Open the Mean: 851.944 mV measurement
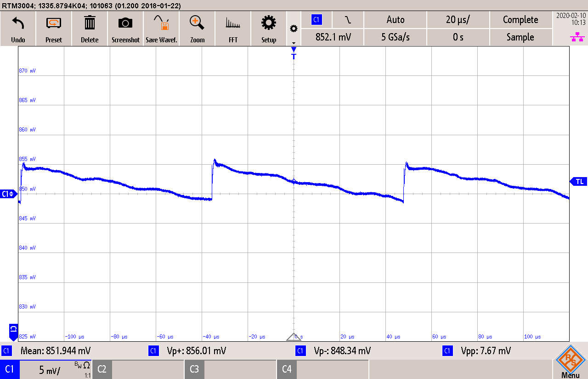Image resolution: width=588 pixels, height=379 pixels. 56,351
